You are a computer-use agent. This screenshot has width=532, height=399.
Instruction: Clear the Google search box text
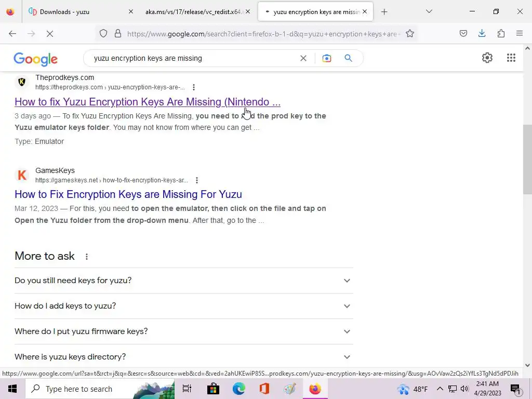tap(303, 58)
